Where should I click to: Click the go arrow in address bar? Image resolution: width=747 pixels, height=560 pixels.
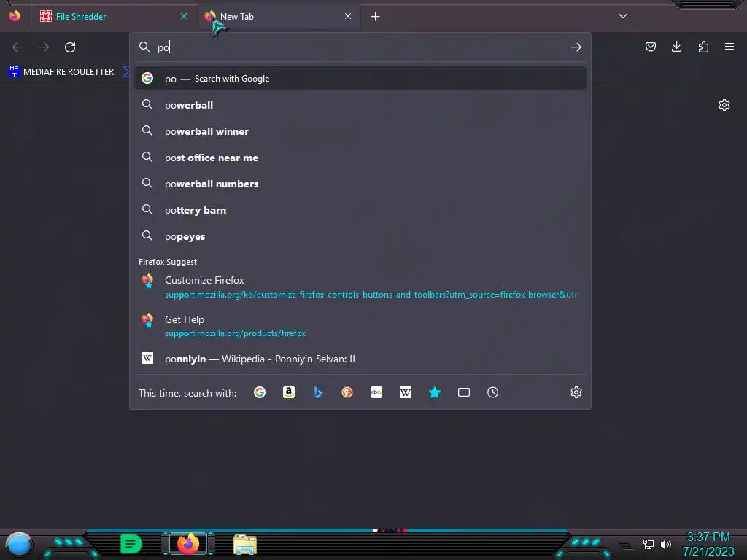(x=576, y=47)
